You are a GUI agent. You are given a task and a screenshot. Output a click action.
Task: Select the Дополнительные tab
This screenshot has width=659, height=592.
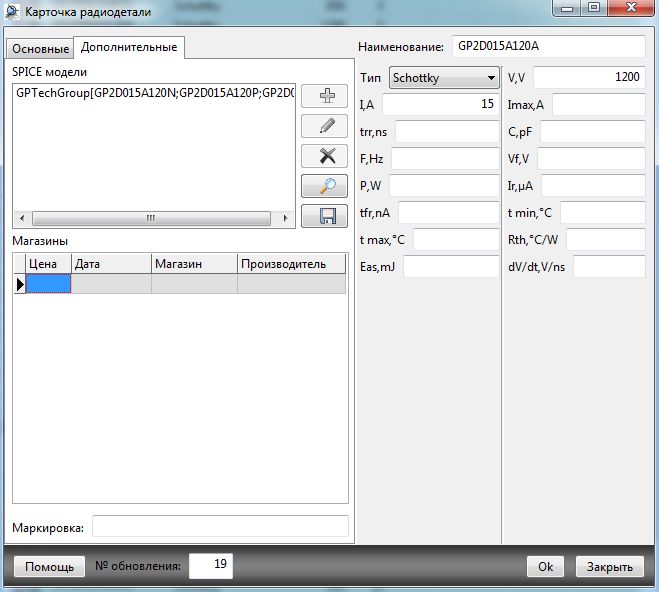click(129, 47)
